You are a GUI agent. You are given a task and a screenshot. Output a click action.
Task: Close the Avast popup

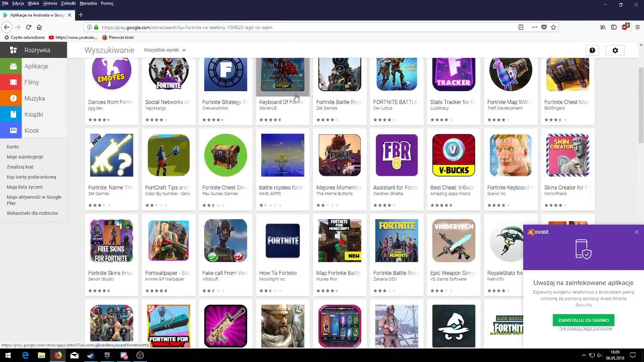click(636, 232)
